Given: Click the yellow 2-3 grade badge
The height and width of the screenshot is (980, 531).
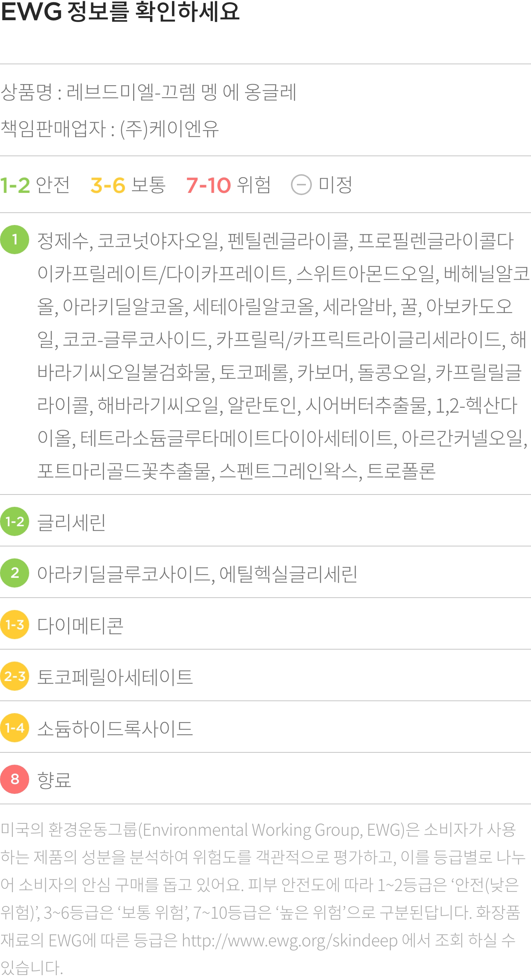Looking at the screenshot, I should (15, 676).
